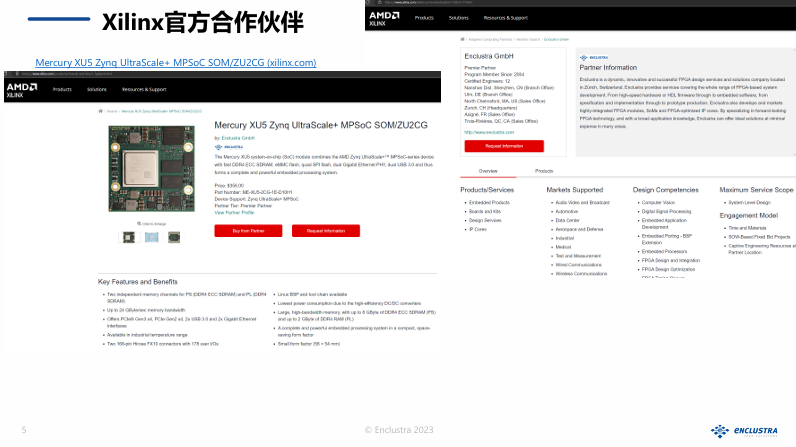Viewport: 796px width, 447px height.
Task: Open the www.enclustra.com link
Action: tap(489, 132)
